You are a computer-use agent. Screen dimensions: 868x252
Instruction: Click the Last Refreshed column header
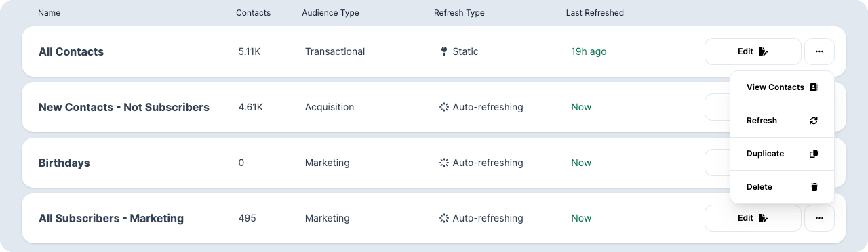pos(595,13)
